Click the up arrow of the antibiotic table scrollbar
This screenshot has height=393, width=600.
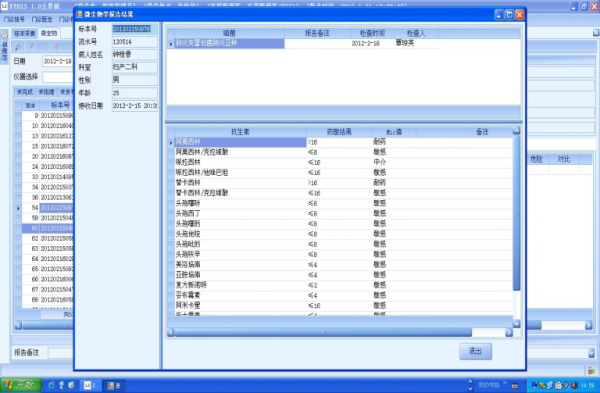tap(516, 131)
